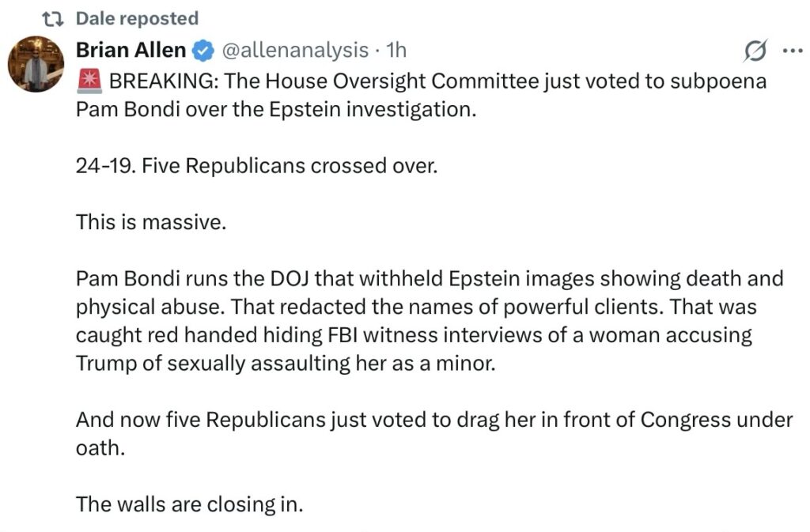Image resolution: width=810 pixels, height=532 pixels.
Task: Click the blue verified checkmark badge
Action: pos(203,51)
